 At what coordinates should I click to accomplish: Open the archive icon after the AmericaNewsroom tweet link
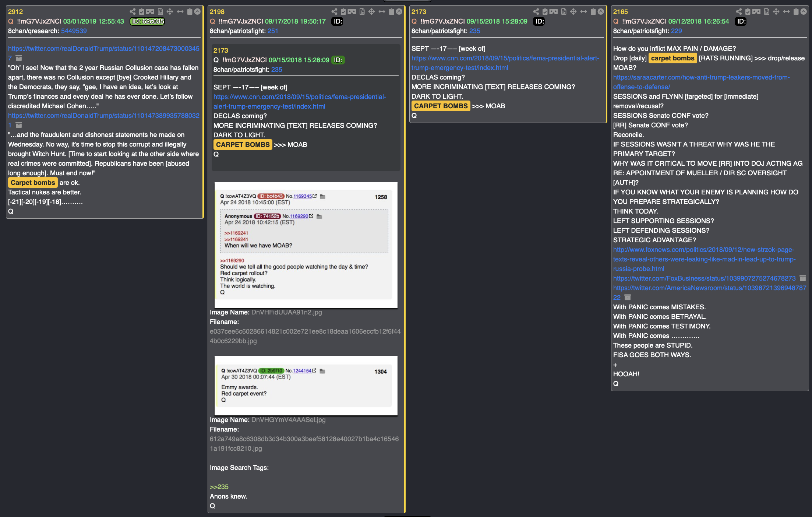click(x=628, y=298)
